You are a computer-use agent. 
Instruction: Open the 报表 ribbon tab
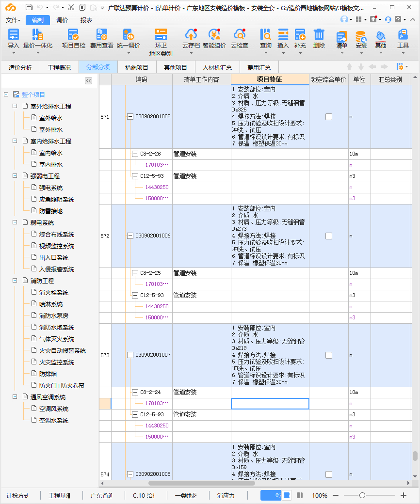(x=86, y=20)
